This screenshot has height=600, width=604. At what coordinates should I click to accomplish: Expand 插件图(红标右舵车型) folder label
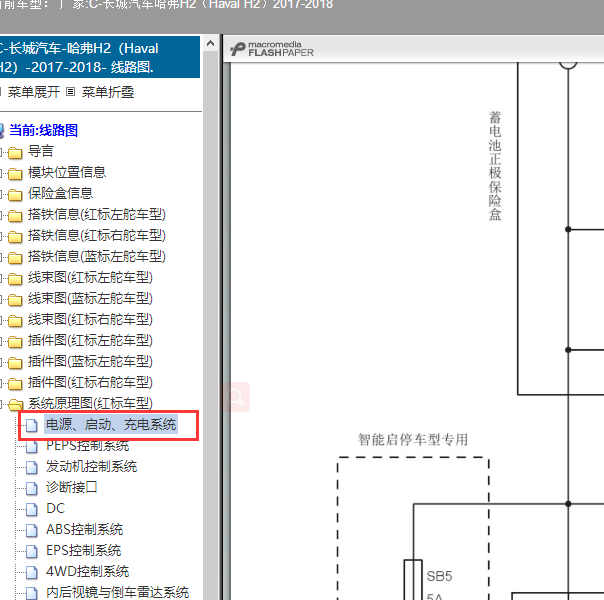click(x=90, y=382)
